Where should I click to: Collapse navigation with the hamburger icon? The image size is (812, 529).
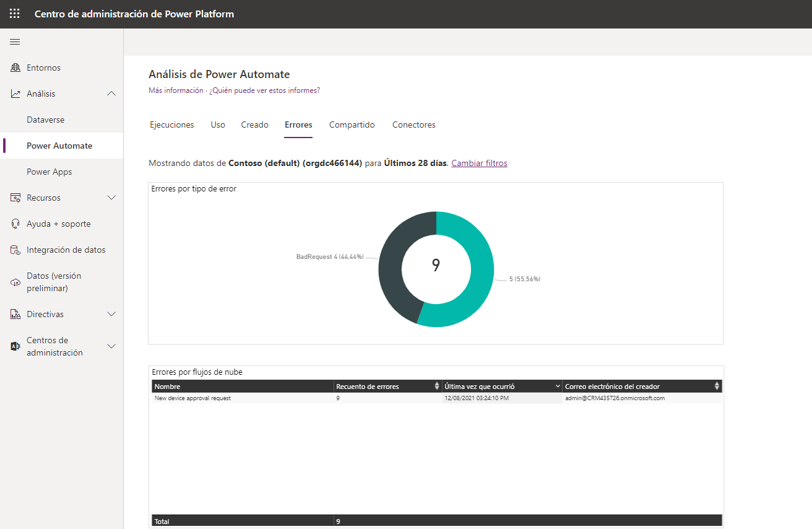point(15,42)
